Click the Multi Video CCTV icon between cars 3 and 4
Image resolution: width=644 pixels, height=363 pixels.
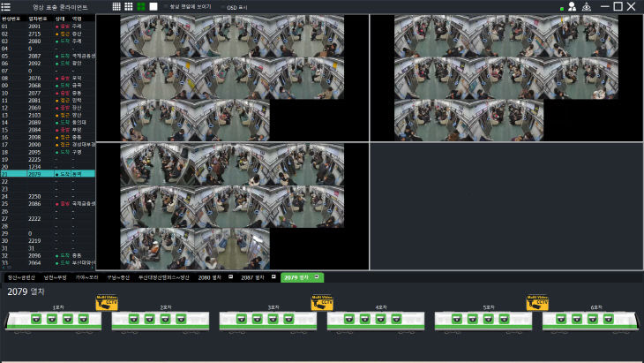point(323,303)
